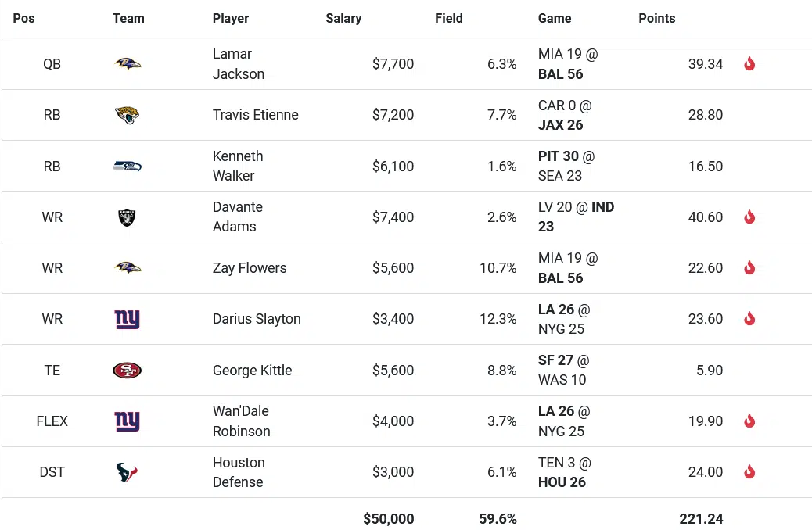Click the flame icon in Wan'Dale Robinson's row
The image size is (812, 530).
[749, 421]
